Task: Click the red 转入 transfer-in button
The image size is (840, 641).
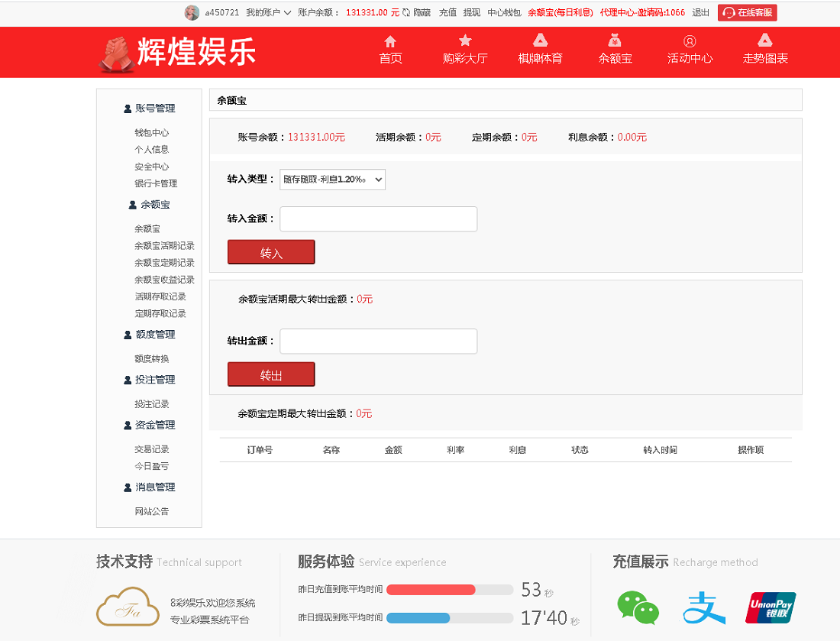Action: coord(271,251)
